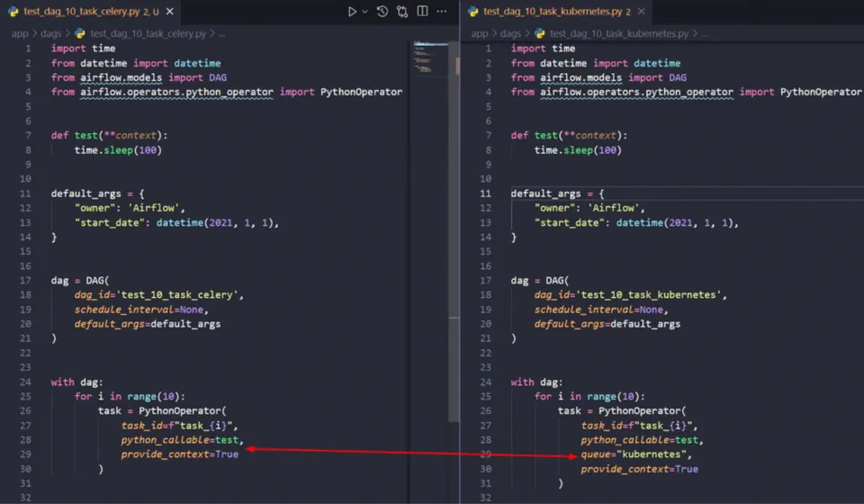Click line number 11 in right editor
Screen dimensions: 864x504
[x=485, y=193]
